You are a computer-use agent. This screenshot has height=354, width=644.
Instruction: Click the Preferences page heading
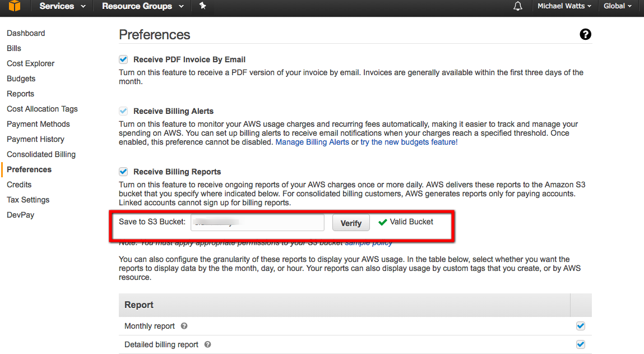tap(155, 35)
